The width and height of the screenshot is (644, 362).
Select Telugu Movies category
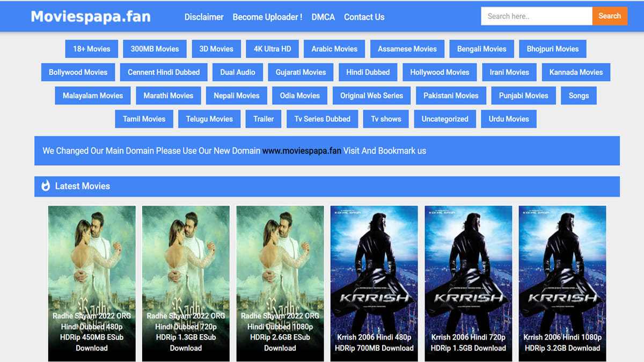point(209,119)
